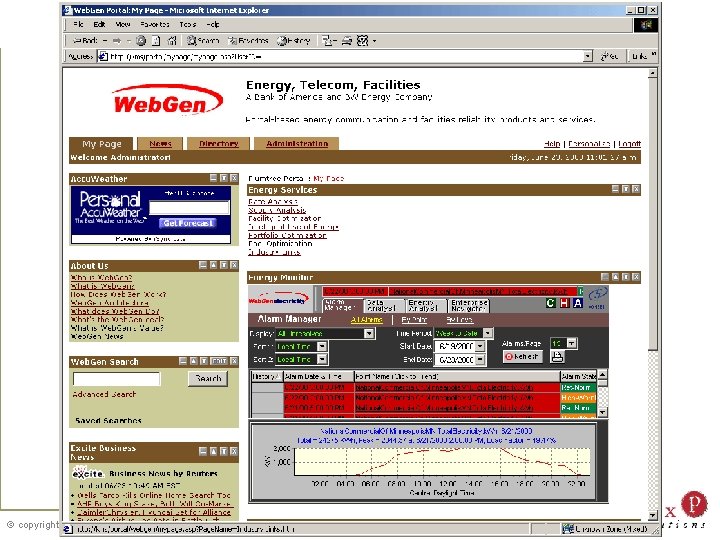The width and height of the screenshot is (720, 540).
Task: Open the Start Date dropdown
Action: click(480, 346)
